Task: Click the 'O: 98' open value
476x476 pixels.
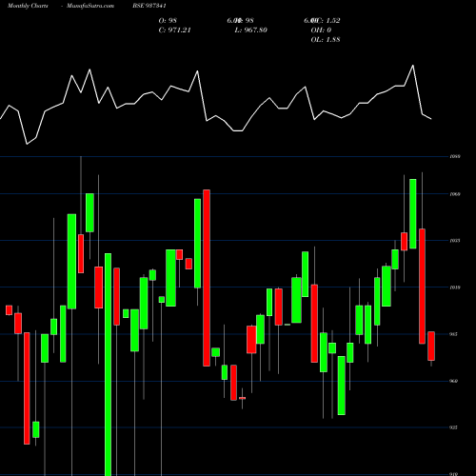Action: (168, 21)
